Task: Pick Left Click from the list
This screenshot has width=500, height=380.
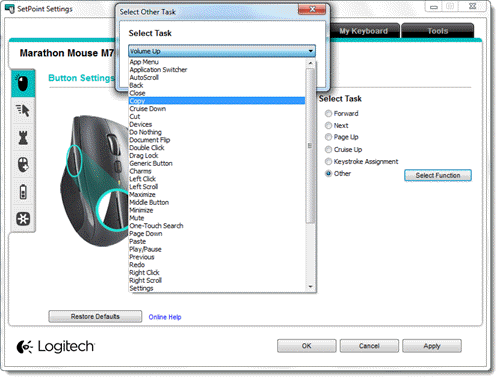Action: (x=217, y=179)
